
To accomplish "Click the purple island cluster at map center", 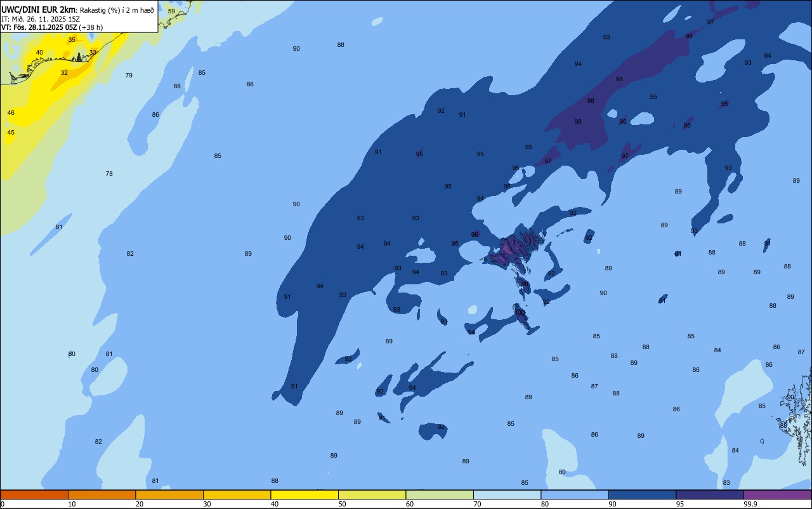I will tap(515, 248).
